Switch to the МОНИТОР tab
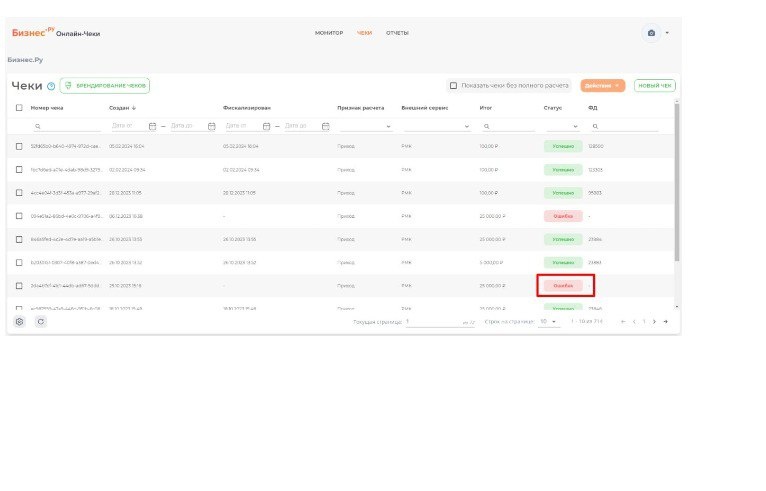 329,33
